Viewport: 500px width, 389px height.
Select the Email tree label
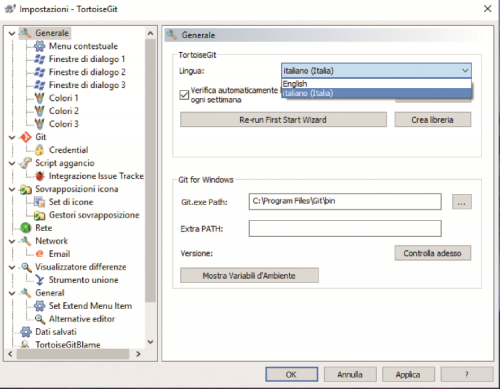click(59, 254)
